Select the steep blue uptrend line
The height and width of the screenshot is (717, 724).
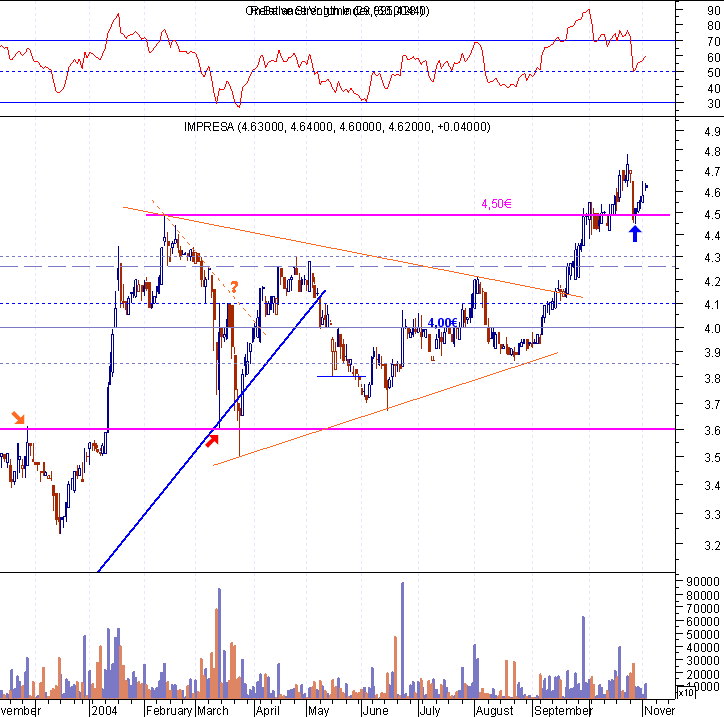(x=212, y=431)
